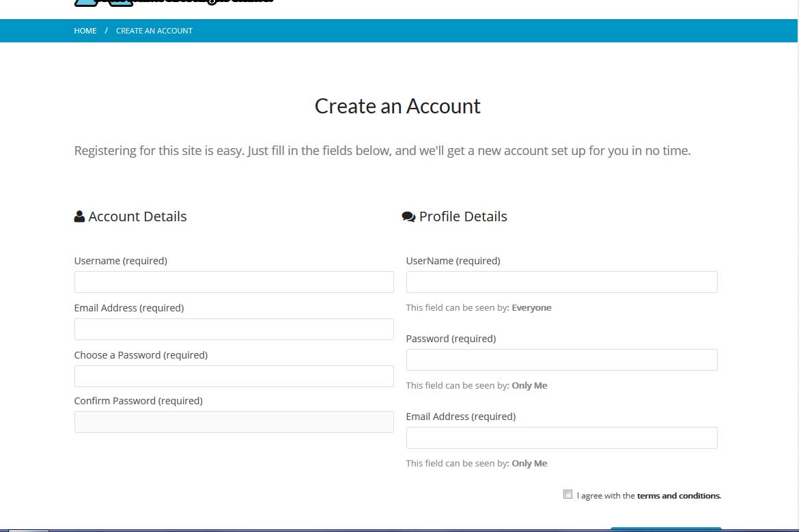Click the chat bubble icon beside Profile Details
The width and height of the screenshot is (799, 532).
[x=408, y=216]
